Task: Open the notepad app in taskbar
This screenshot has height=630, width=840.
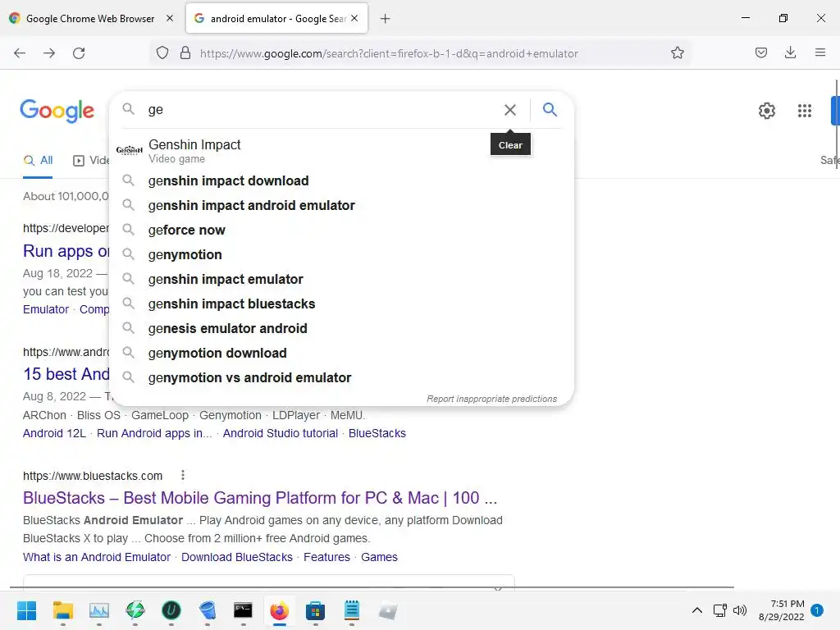Action: pos(351,610)
